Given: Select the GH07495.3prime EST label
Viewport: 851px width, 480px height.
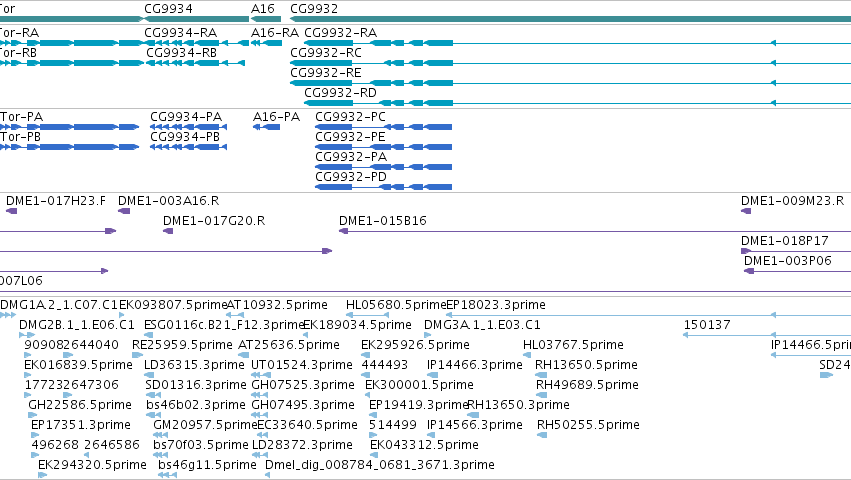Looking at the screenshot, I should tap(303, 406).
